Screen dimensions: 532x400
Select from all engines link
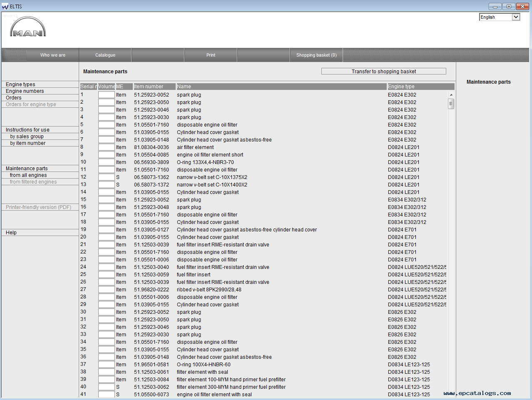pos(28,175)
